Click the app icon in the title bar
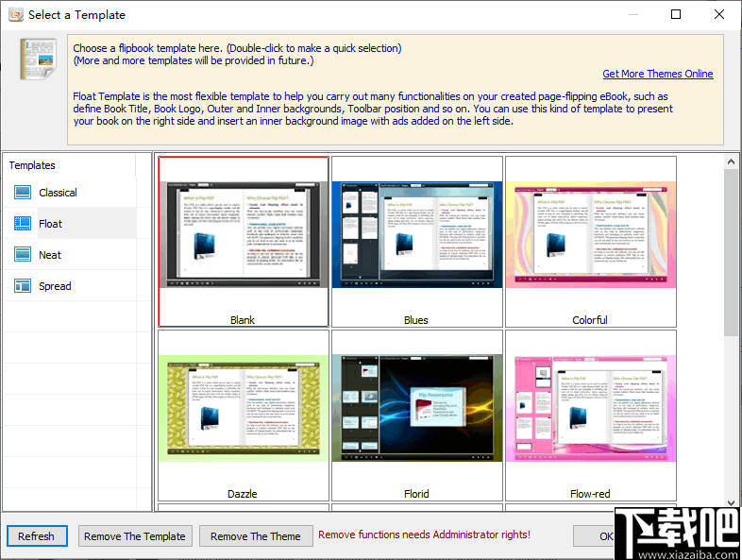742x560 pixels. pos(16,15)
